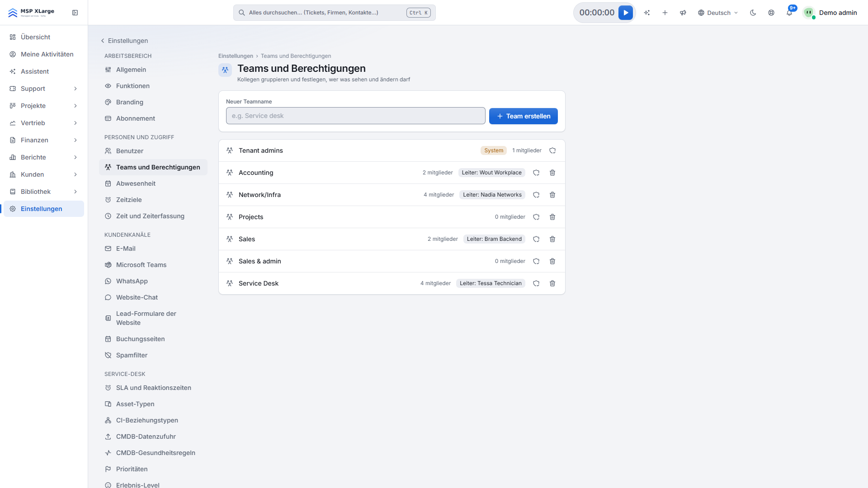Image resolution: width=868 pixels, height=488 pixels.
Task: Focus the Neuer Teamname input field
Action: tap(356, 116)
